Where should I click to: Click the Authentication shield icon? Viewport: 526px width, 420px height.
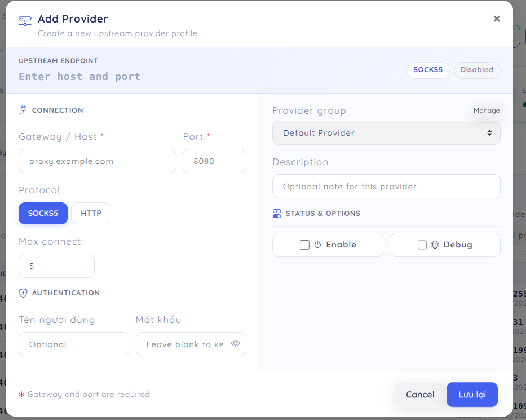pyautogui.click(x=23, y=293)
